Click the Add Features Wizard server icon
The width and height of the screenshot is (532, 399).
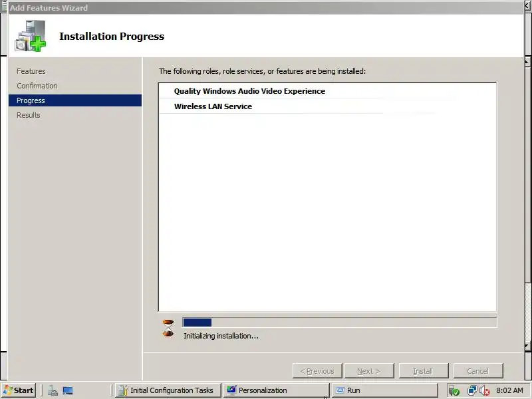(30, 36)
